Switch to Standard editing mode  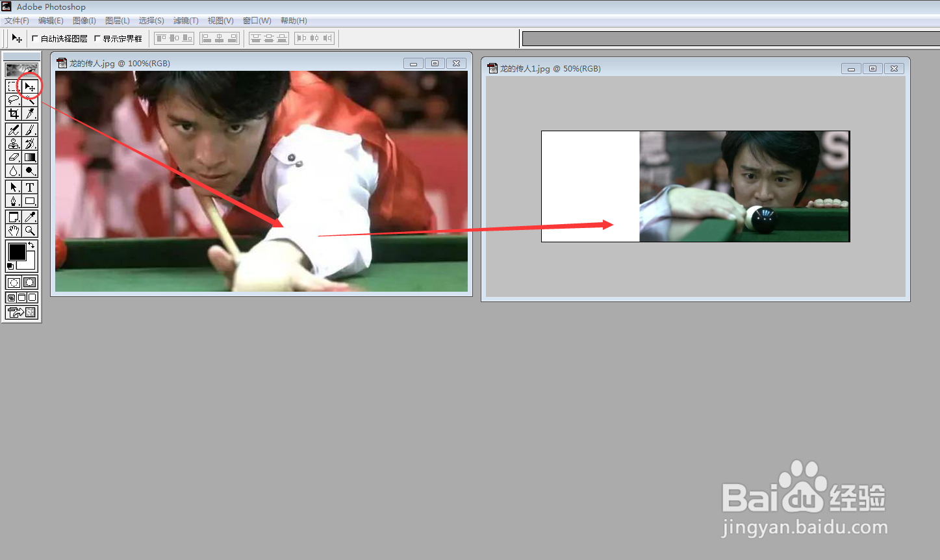point(14,283)
